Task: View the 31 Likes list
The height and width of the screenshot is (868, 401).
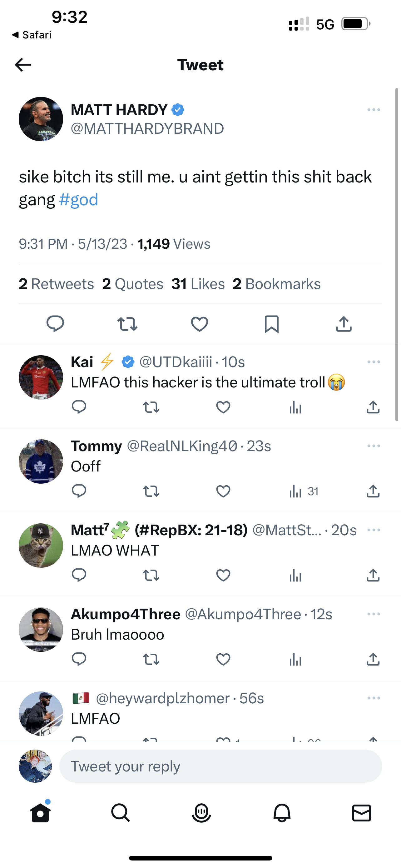Action: 198,284
